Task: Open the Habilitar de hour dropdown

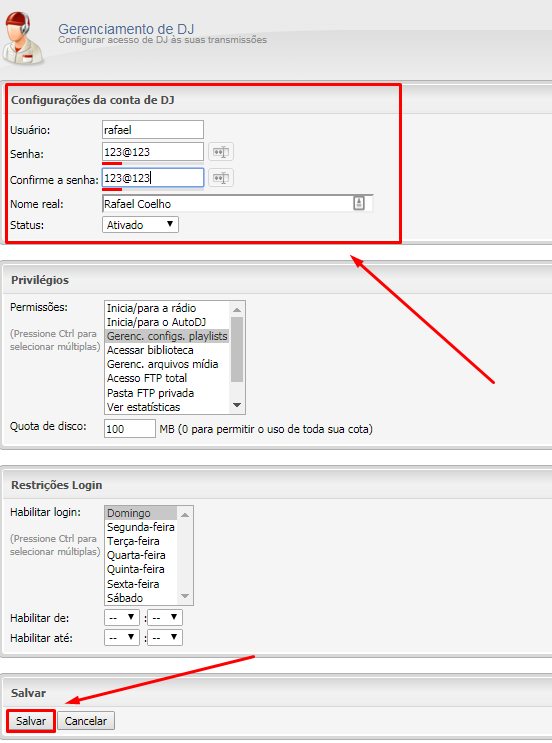Action: coord(122,617)
